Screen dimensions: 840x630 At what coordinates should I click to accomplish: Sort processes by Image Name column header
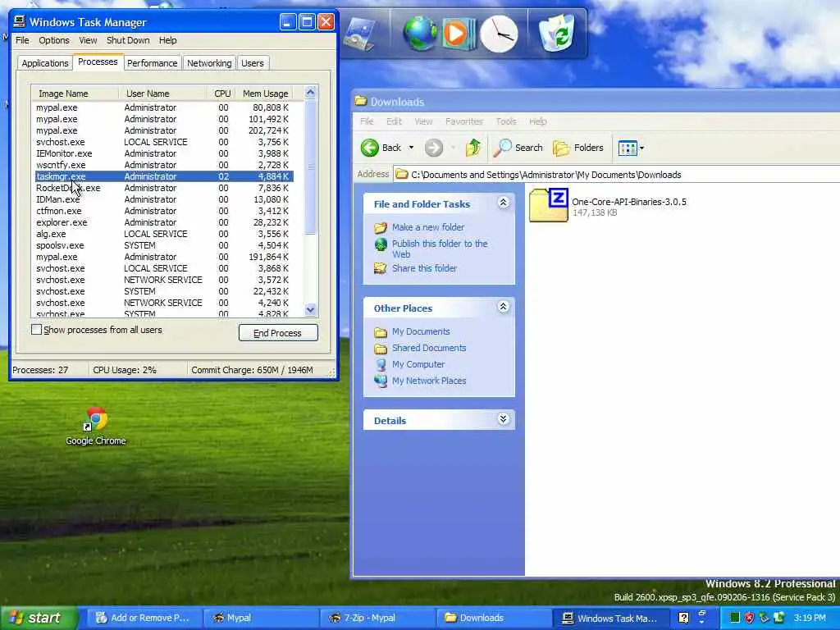point(75,94)
